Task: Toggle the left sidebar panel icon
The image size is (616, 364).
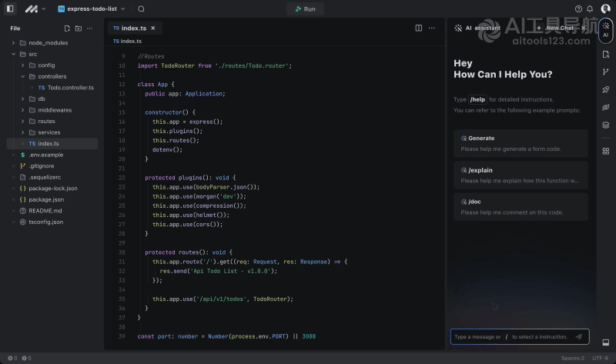Action: pos(10,8)
